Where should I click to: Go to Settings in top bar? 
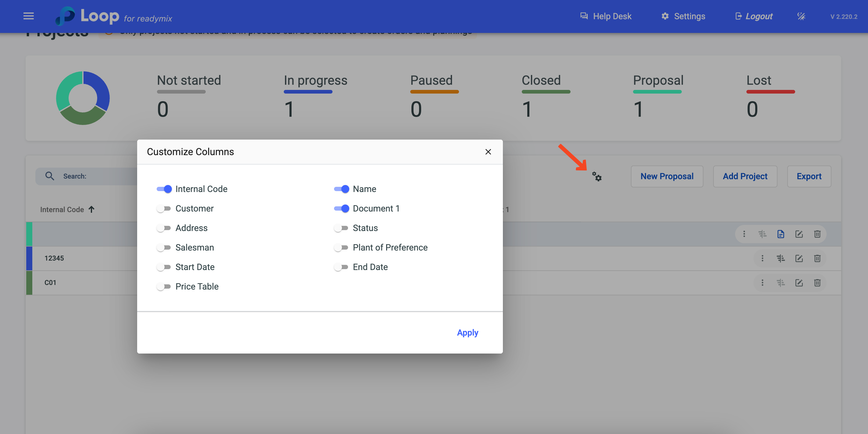click(x=683, y=16)
